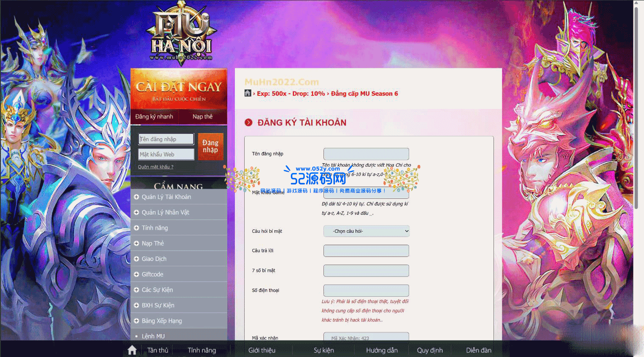Click the plus icon next to Giftcode
The width and height of the screenshot is (644, 357).
tap(137, 274)
